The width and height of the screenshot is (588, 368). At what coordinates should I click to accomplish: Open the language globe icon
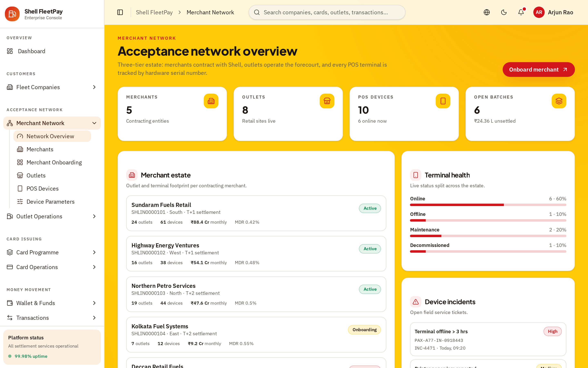[487, 12]
